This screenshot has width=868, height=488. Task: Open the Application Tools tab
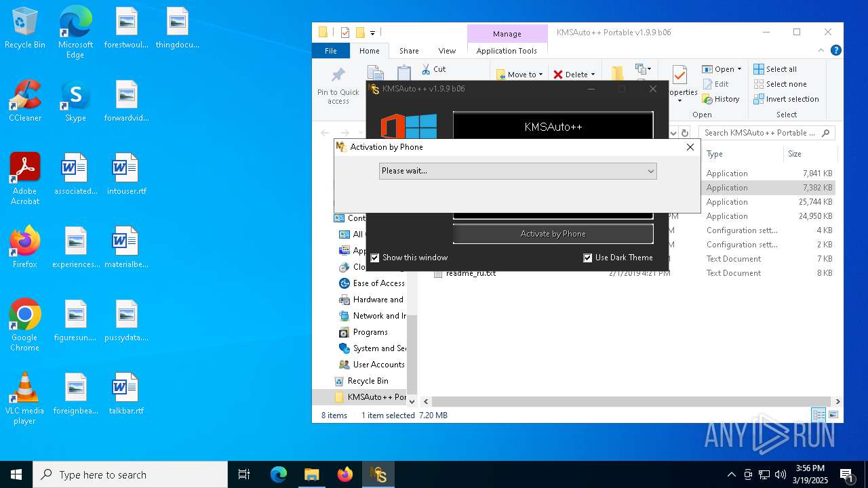tap(507, 51)
